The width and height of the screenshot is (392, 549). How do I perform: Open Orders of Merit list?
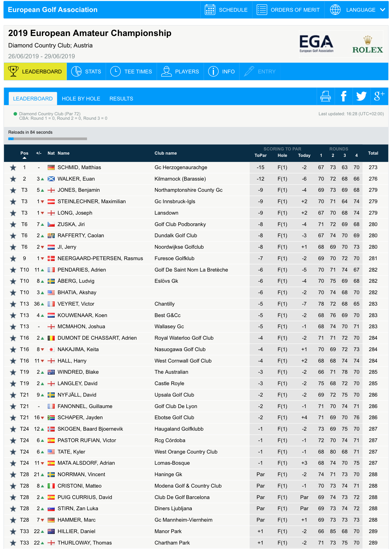[x=288, y=10]
